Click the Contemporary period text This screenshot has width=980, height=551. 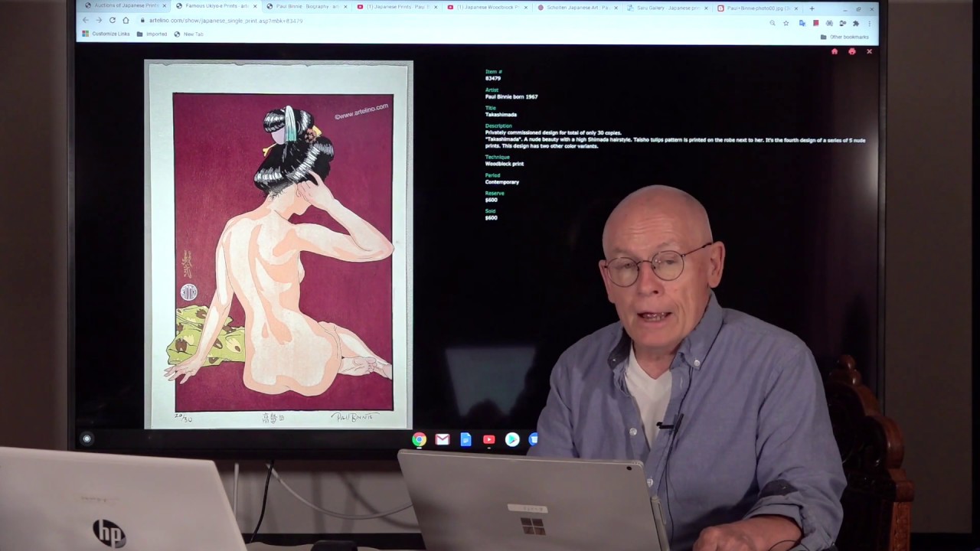coord(502,182)
